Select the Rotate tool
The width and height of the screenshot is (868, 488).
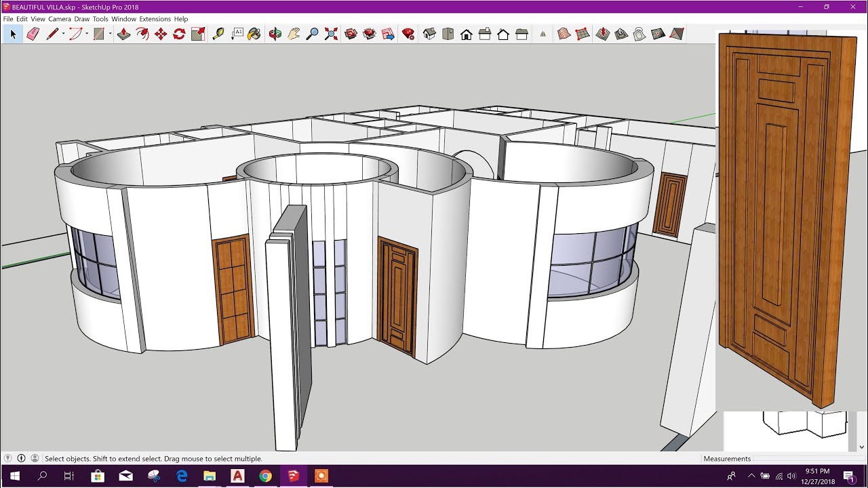(179, 34)
